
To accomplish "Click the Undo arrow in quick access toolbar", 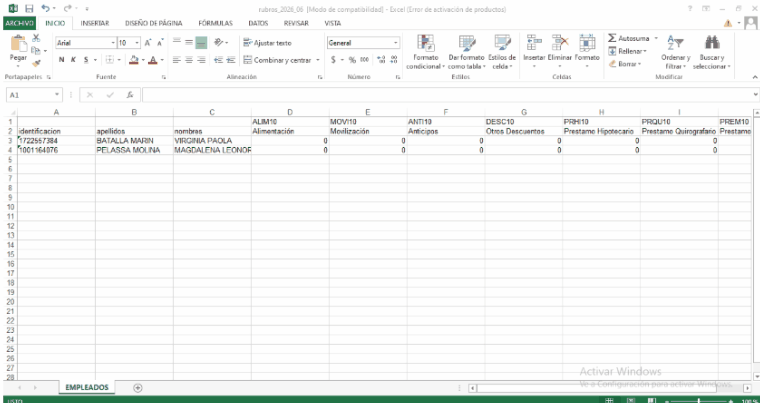I will tap(45, 9).
